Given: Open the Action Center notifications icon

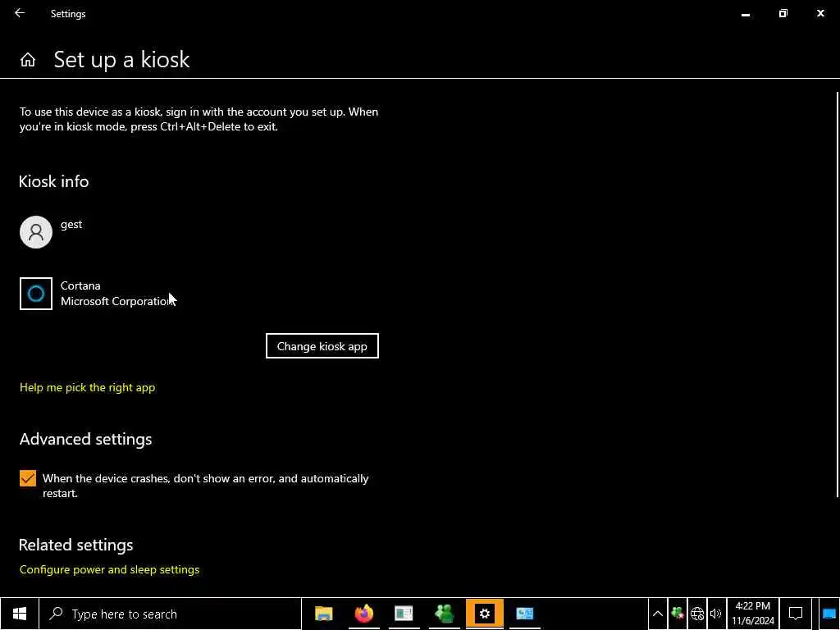Looking at the screenshot, I should click(796, 614).
